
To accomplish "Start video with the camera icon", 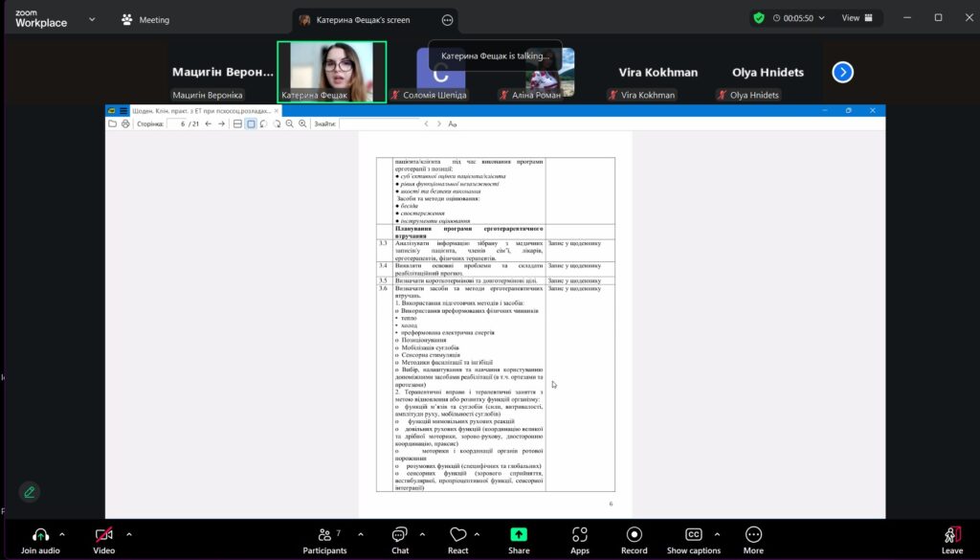I will 103,535.
